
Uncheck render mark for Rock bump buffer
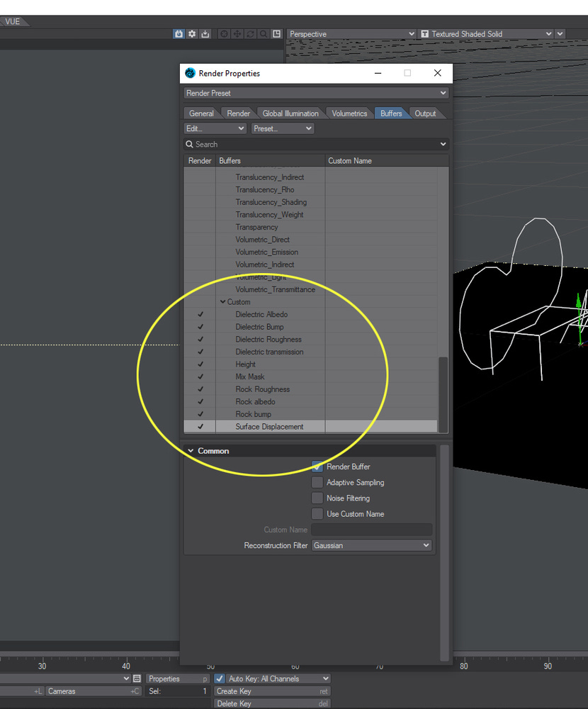tap(200, 414)
